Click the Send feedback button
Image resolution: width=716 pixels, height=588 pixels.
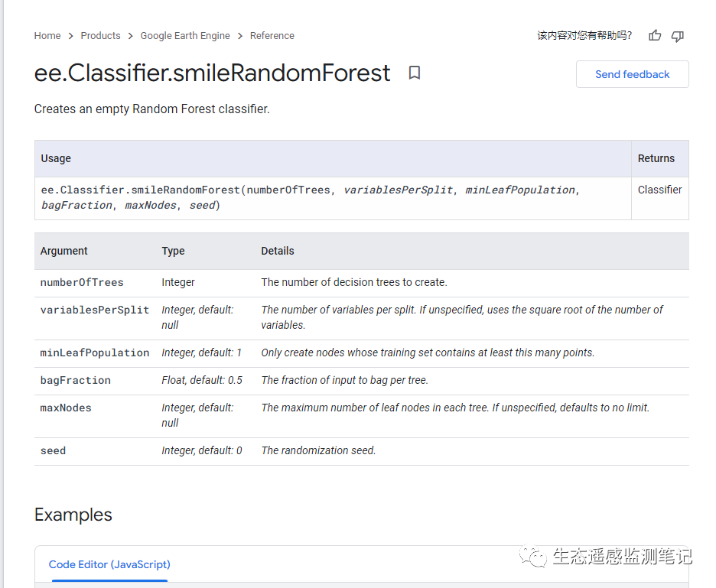633,74
